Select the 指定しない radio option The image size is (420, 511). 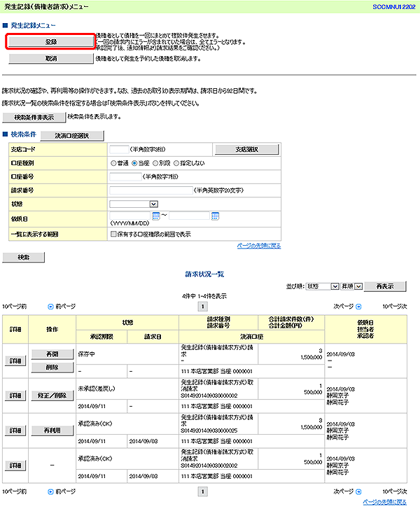point(176,163)
